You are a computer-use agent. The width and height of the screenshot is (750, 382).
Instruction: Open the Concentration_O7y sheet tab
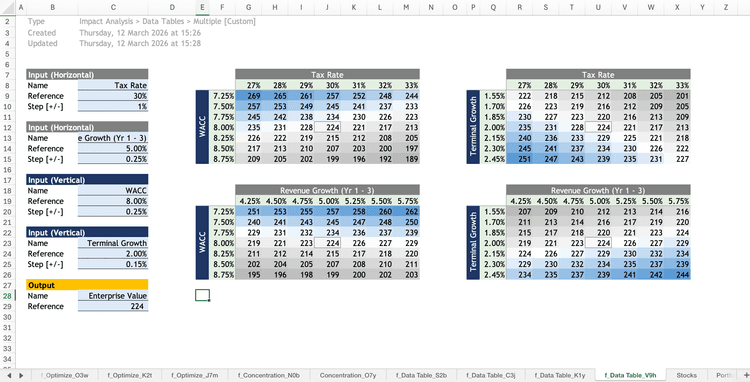[348, 375]
